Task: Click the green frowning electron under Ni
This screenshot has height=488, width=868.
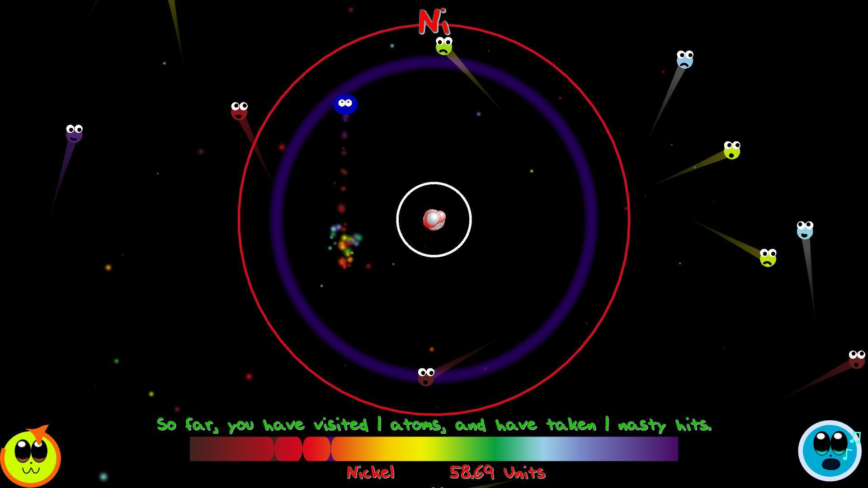Action: [444, 46]
